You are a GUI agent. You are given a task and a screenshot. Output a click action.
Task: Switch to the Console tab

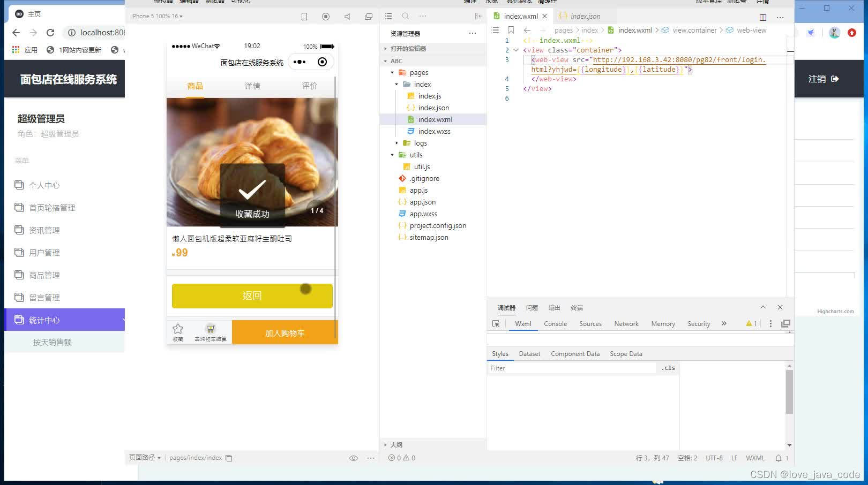tap(555, 324)
